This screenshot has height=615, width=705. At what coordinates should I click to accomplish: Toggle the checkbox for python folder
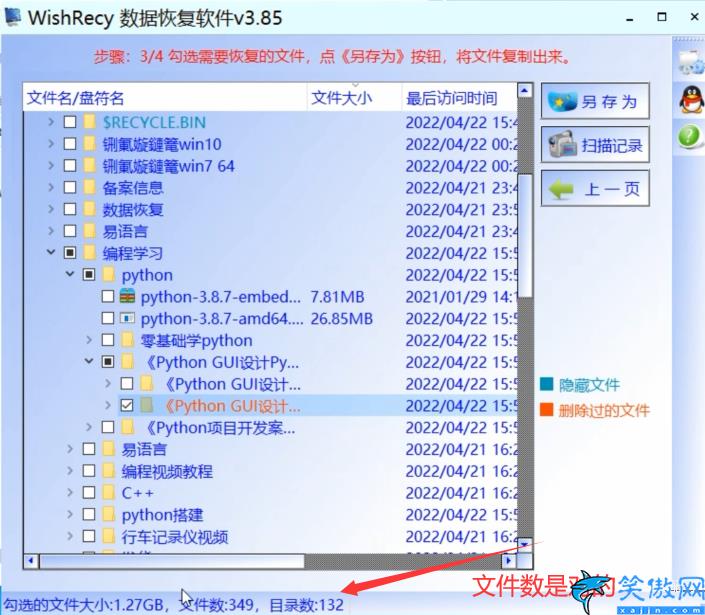click(x=89, y=274)
